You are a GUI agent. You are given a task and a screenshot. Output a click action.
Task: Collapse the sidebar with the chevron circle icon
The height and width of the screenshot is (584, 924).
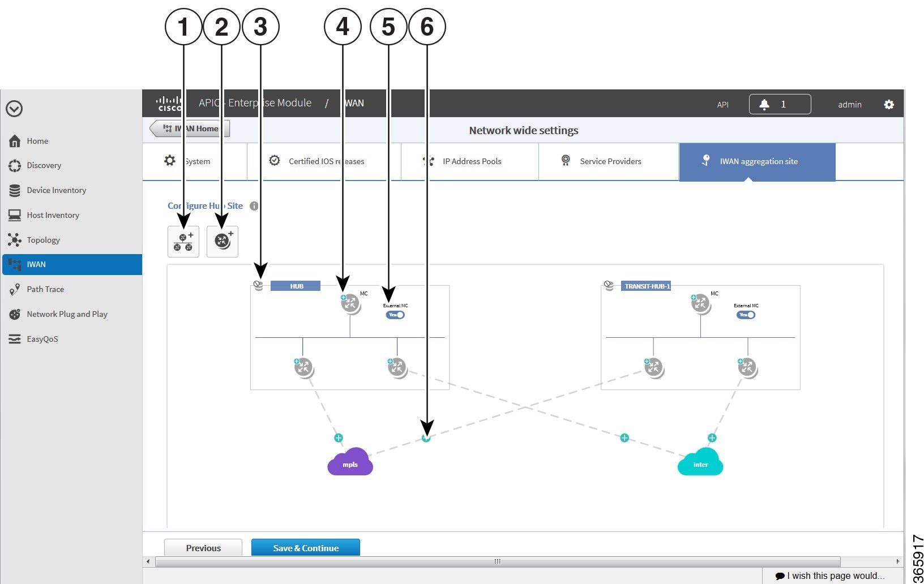14,109
